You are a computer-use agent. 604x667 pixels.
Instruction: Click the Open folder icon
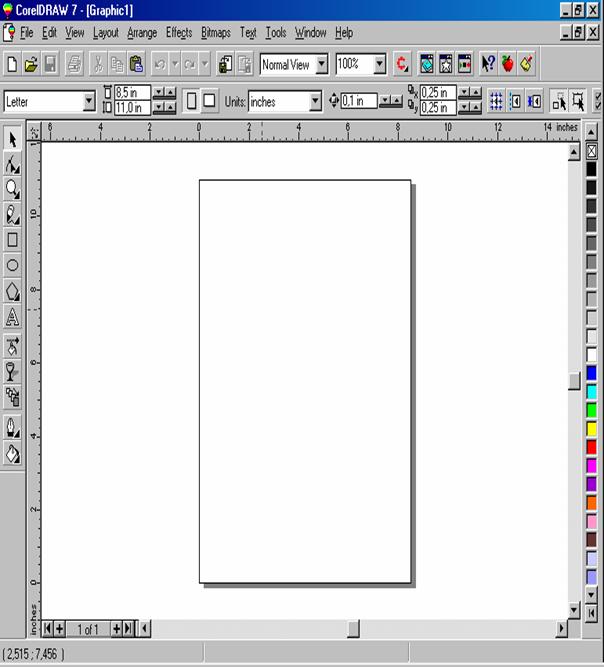(31, 64)
